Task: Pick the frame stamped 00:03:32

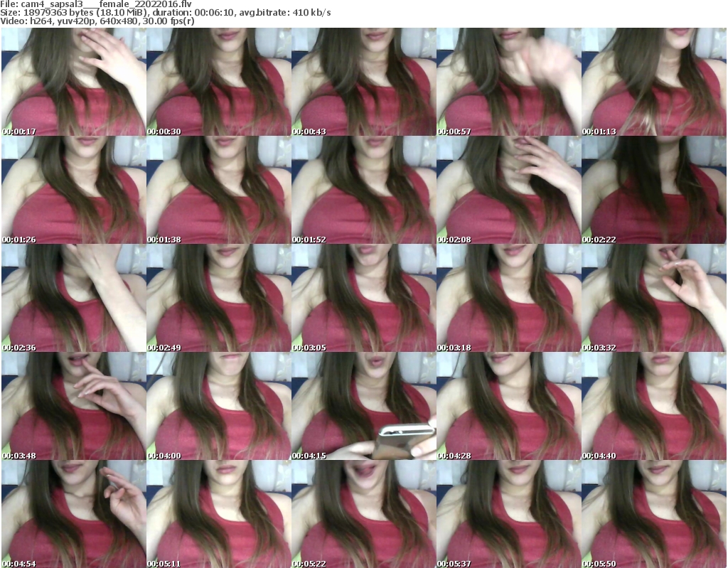Action: (x=654, y=298)
